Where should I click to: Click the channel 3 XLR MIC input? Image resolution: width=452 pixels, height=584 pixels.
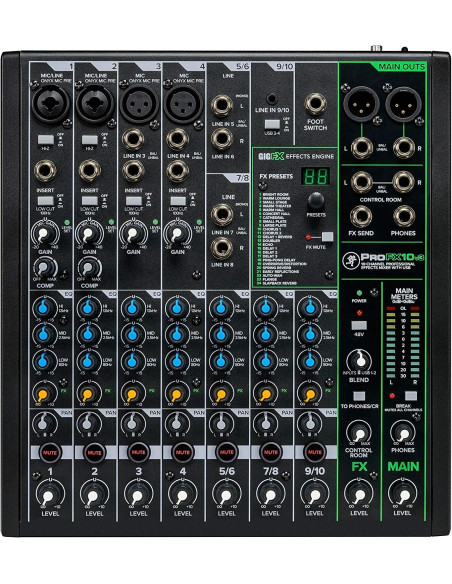point(139,104)
